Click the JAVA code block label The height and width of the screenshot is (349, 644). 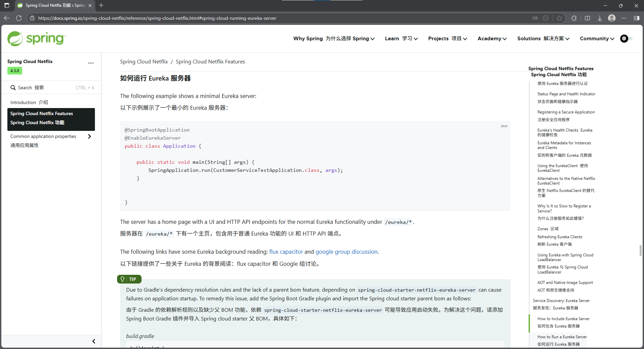tap(504, 126)
